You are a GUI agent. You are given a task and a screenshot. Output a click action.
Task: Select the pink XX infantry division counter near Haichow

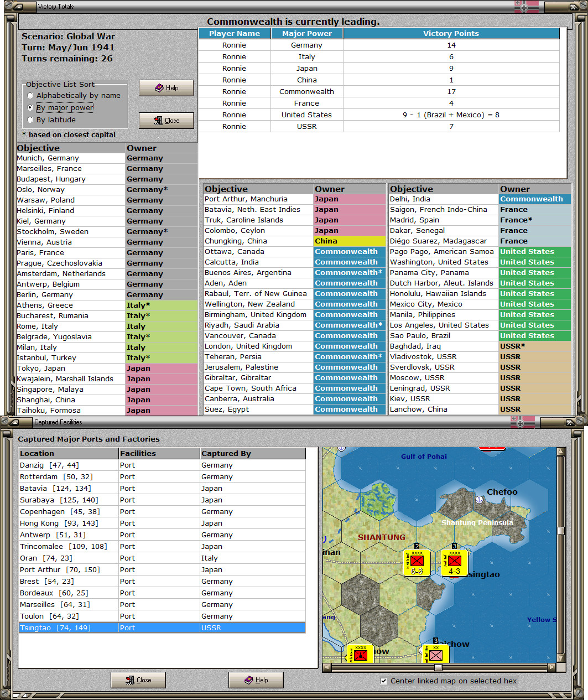pyautogui.click(x=435, y=654)
